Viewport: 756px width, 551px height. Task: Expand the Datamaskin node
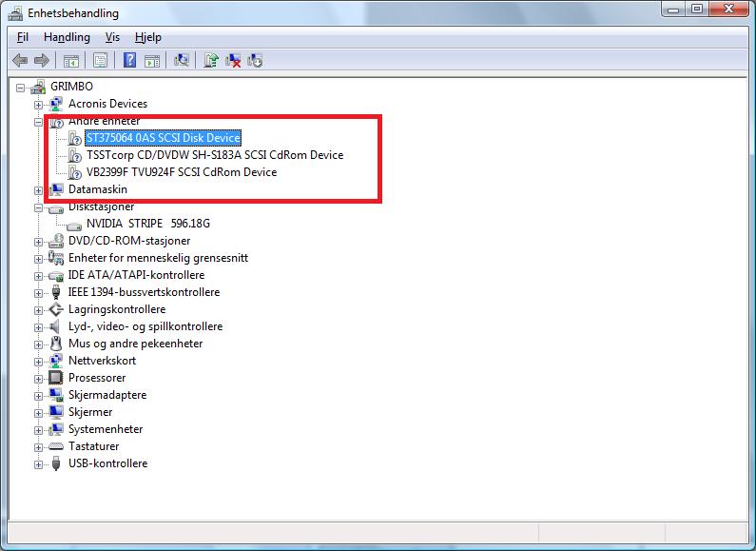38,190
